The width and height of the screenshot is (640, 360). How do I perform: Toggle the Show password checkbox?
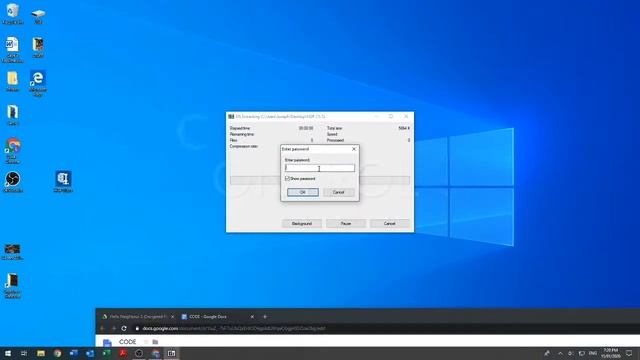point(287,179)
